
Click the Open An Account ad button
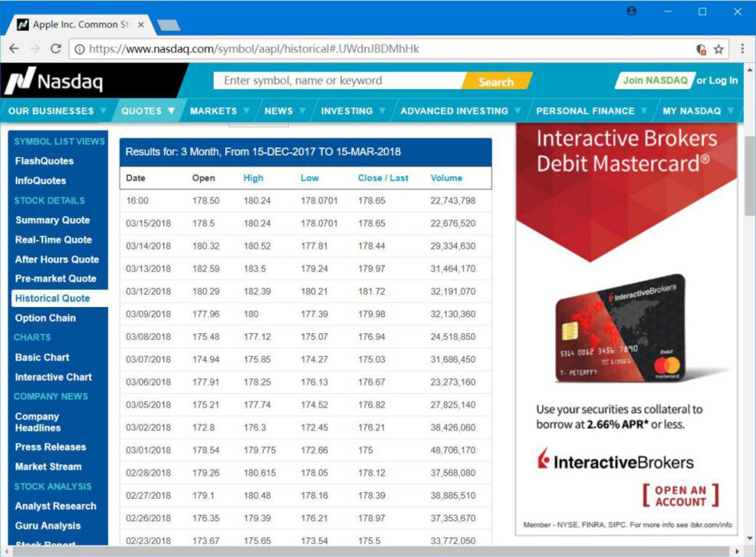680,496
